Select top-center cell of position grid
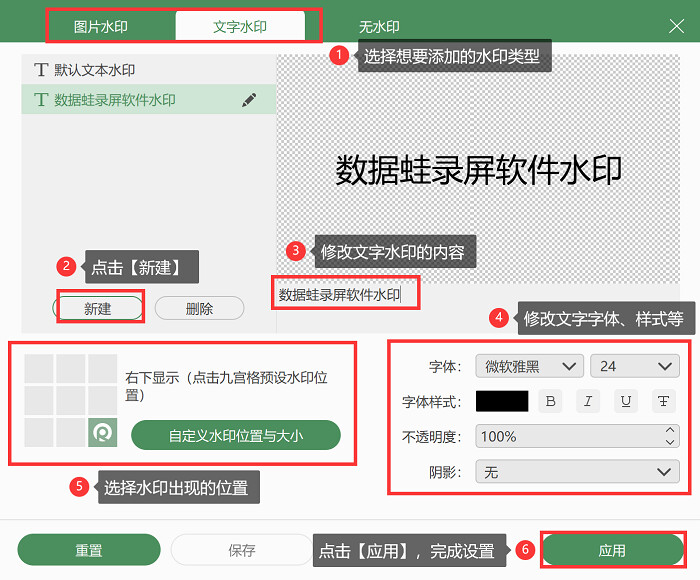This screenshot has height=580, width=700. [x=71, y=369]
